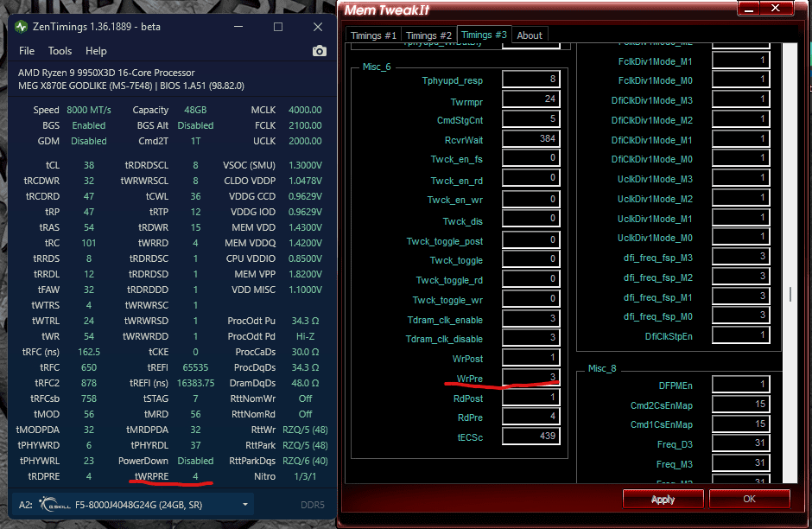
Task: Click the Twck_en_rd value field
Action: pos(530,178)
